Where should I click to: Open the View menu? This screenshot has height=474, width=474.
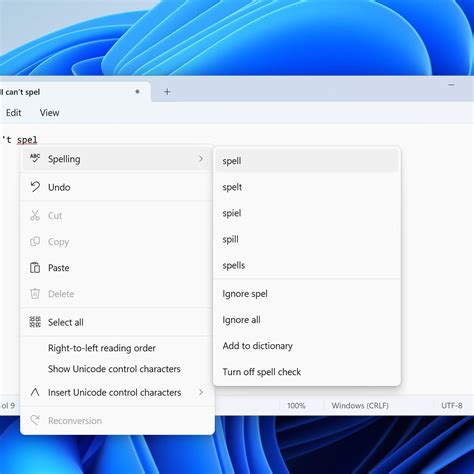49,113
